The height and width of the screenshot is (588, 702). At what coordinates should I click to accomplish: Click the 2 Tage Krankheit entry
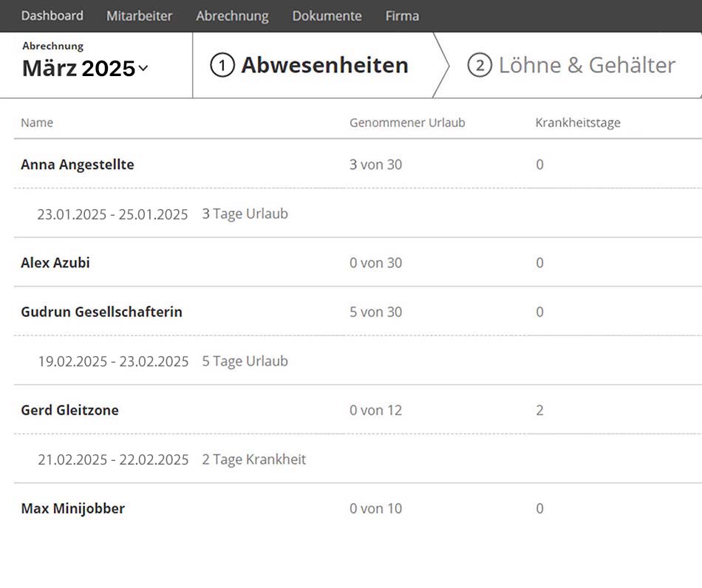tap(253, 459)
